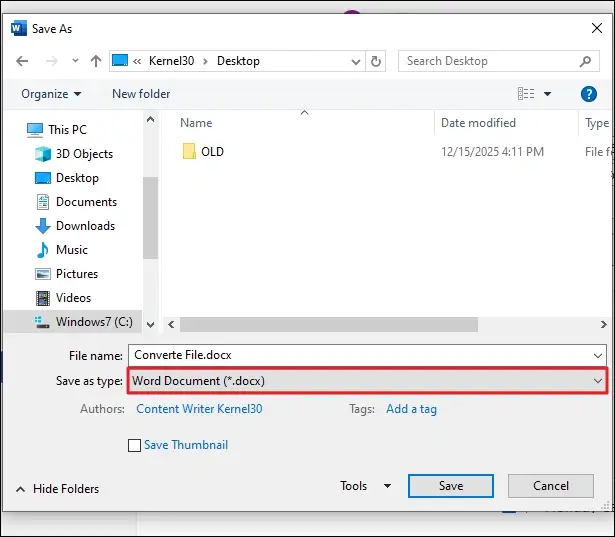This screenshot has width=615, height=537.
Task: Click the horizontal scrollbar right arrow
Action: 604,324
